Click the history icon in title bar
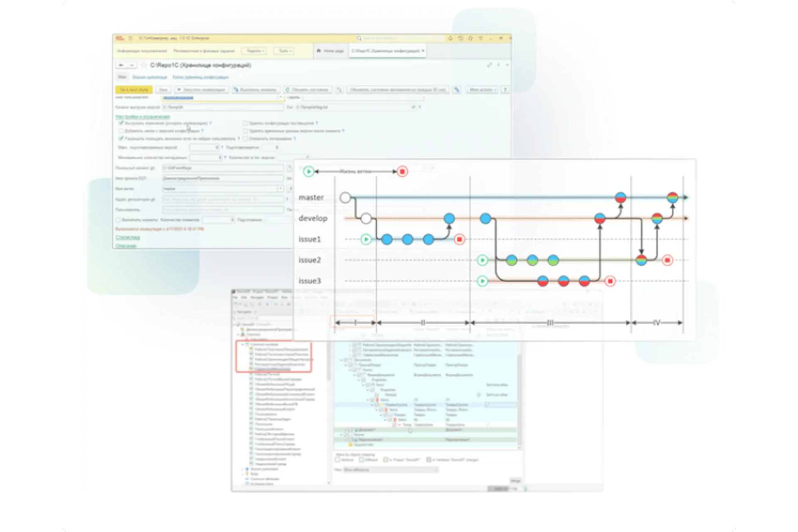798x532 pixels. click(x=461, y=38)
